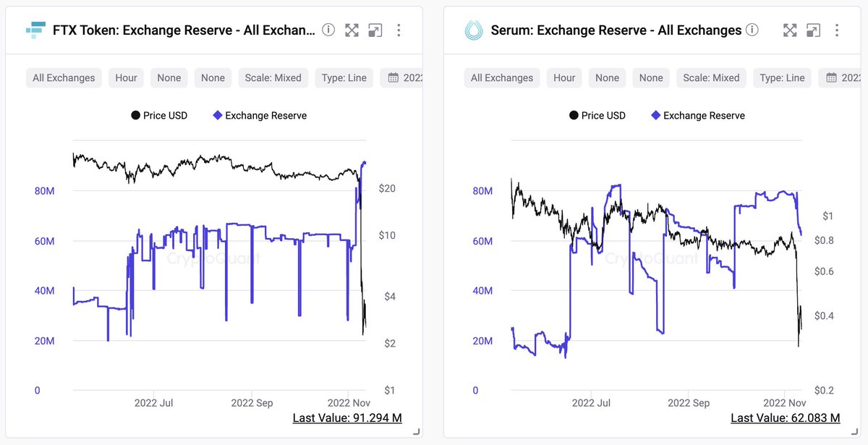Change FTX Token Hour interval selector
The width and height of the screenshot is (868, 445).
point(126,77)
